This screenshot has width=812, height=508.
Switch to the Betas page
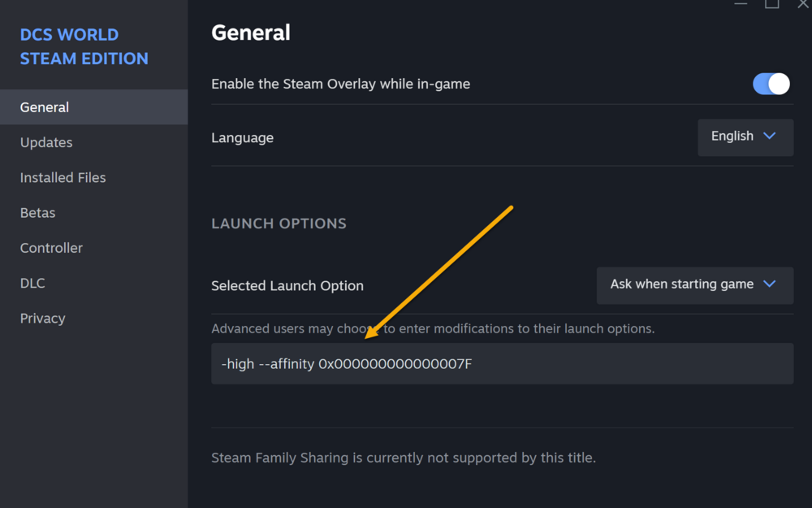click(37, 213)
